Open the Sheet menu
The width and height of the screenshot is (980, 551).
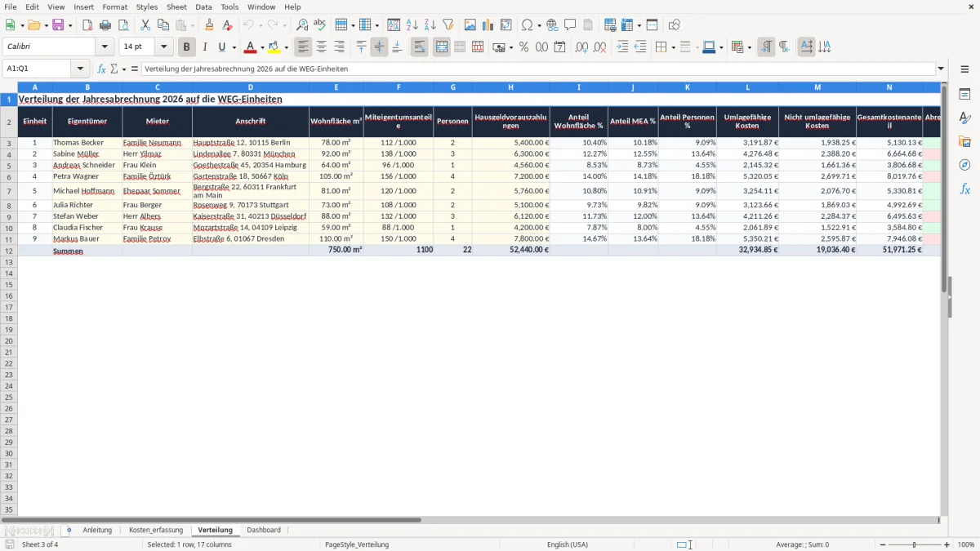(x=176, y=7)
